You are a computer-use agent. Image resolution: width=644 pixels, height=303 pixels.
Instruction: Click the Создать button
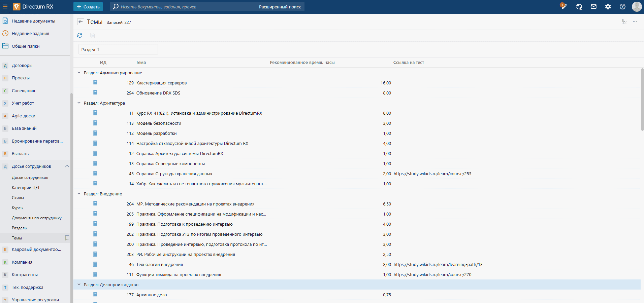click(x=88, y=7)
